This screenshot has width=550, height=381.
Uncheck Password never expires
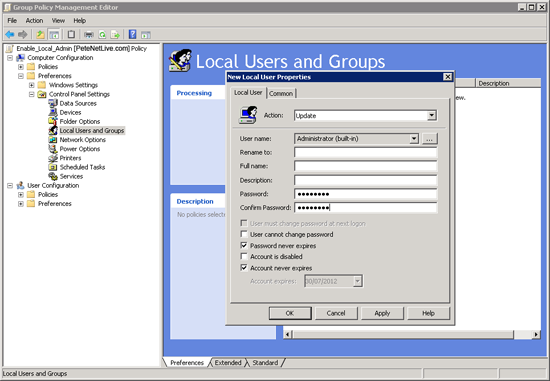244,245
